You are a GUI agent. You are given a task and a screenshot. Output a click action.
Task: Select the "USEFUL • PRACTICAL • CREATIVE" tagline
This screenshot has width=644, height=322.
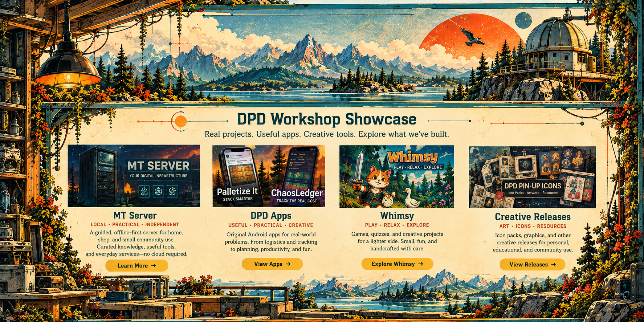click(271, 225)
